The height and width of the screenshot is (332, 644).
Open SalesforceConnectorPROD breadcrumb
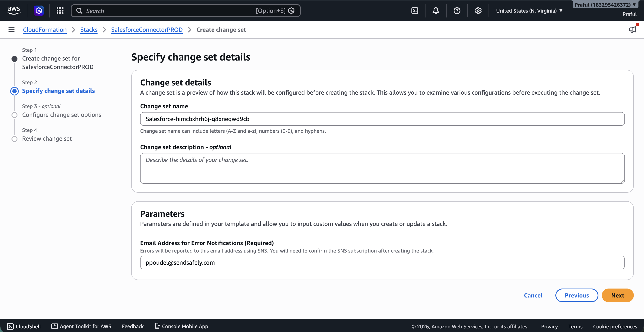(x=147, y=30)
